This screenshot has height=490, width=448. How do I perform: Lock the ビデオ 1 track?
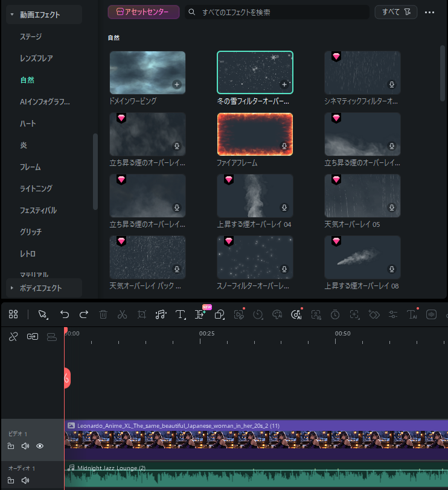(11, 446)
